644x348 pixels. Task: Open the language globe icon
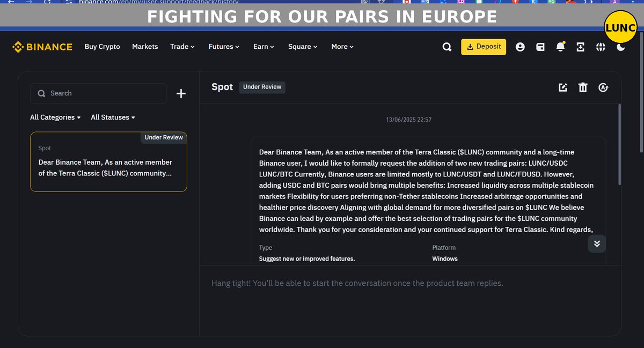pyautogui.click(x=601, y=47)
